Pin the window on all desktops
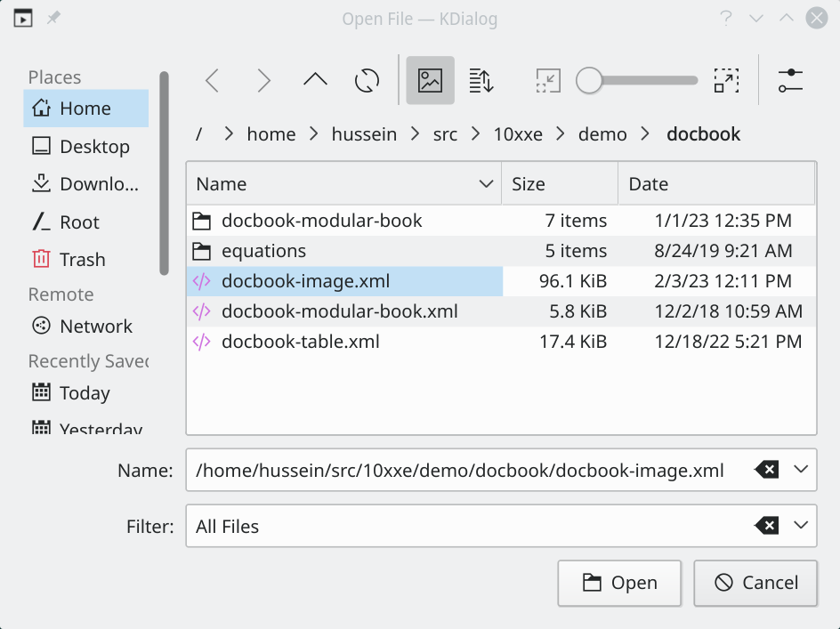Image resolution: width=840 pixels, height=629 pixels. pos(53,19)
